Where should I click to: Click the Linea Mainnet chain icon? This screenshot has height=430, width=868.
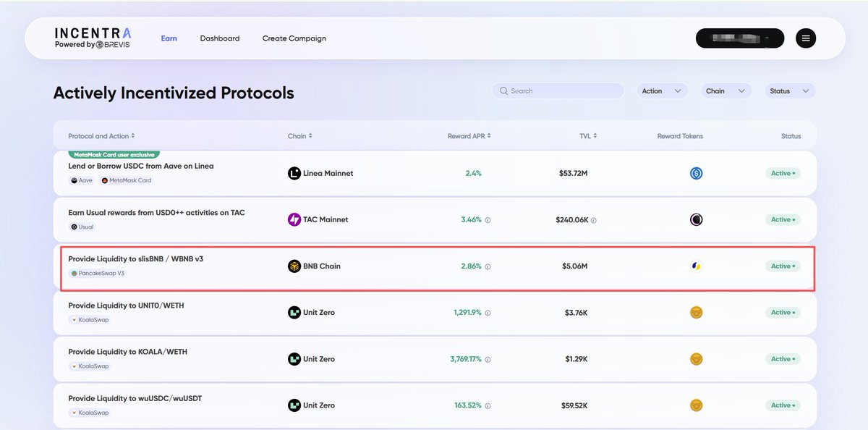point(294,174)
